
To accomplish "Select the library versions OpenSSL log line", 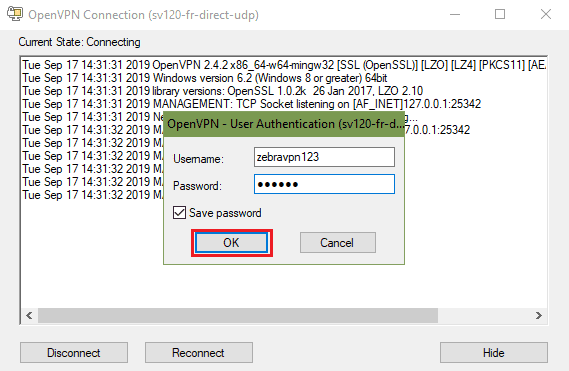I will tap(222, 91).
